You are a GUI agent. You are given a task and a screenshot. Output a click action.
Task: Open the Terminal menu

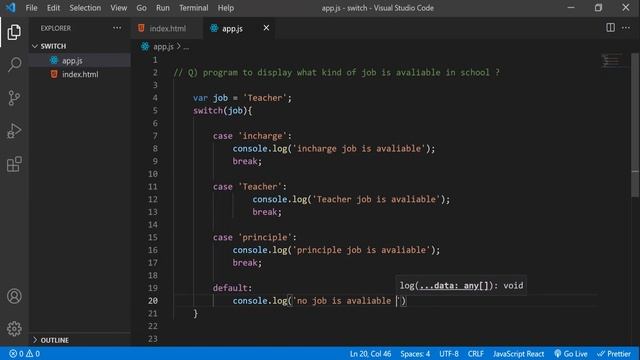(193, 8)
